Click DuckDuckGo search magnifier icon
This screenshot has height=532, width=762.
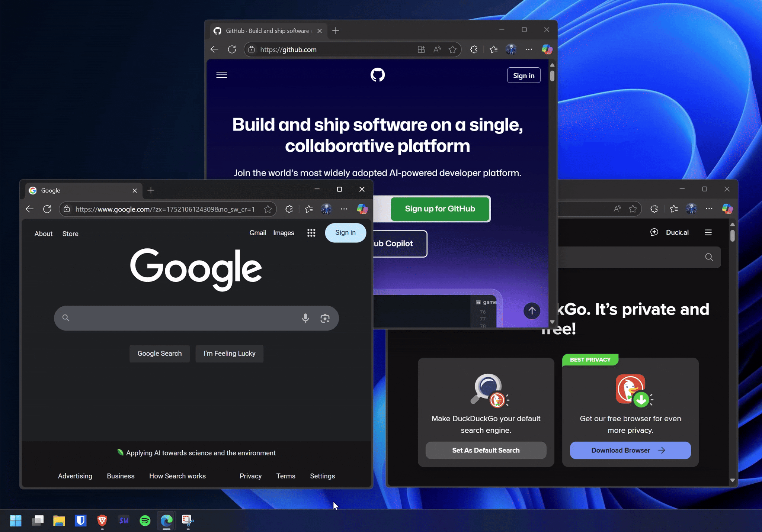709,257
